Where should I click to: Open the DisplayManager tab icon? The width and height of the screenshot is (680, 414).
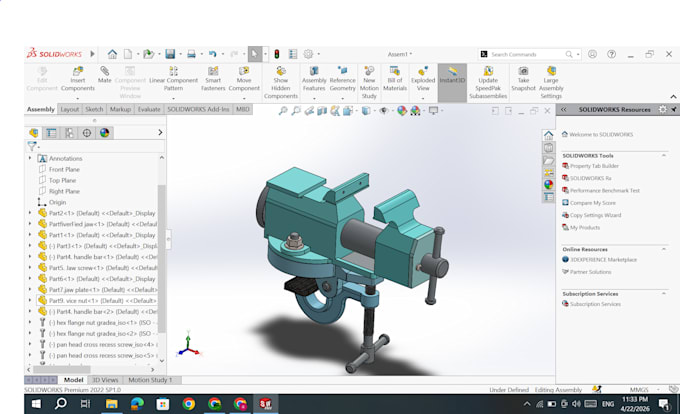tap(105, 133)
